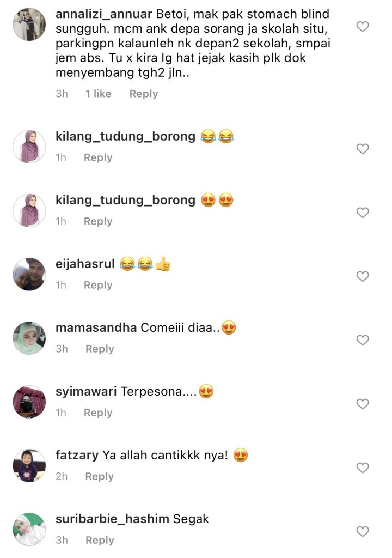This screenshot has width=392, height=558.
Task: Reply to eijahasrul's comment
Action: (98, 285)
